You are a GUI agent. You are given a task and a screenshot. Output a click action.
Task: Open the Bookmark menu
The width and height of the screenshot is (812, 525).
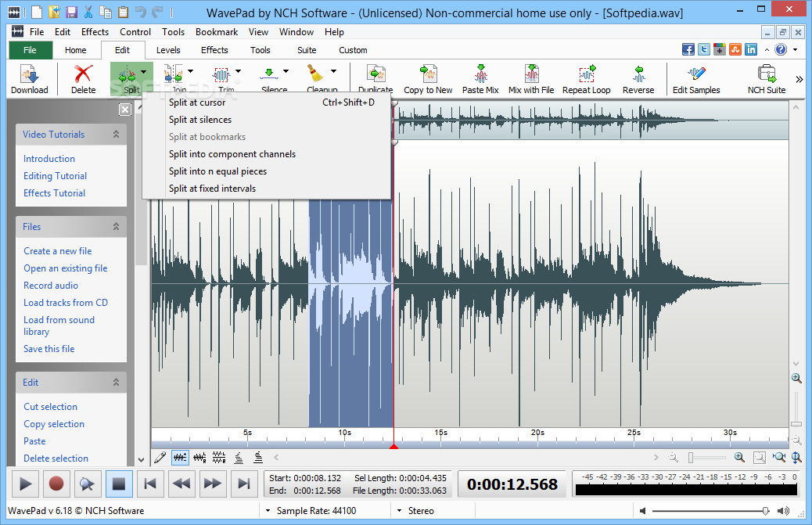coord(217,32)
